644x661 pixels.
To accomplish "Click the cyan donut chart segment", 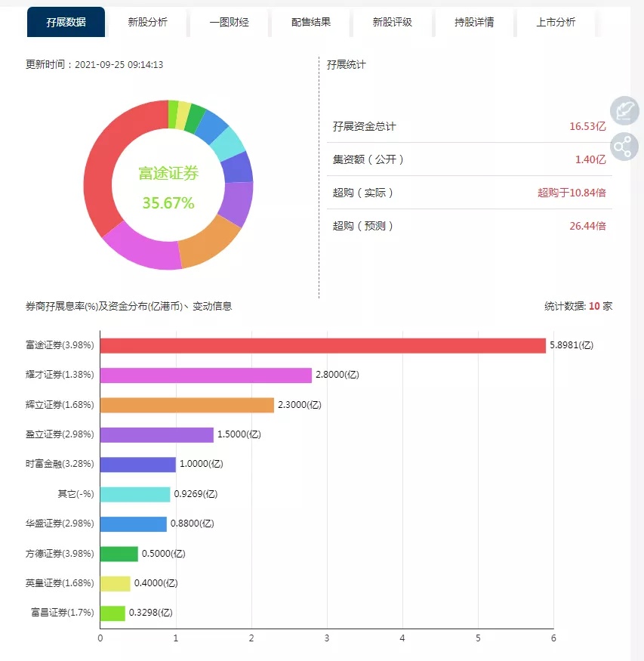I will pos(228,144).
